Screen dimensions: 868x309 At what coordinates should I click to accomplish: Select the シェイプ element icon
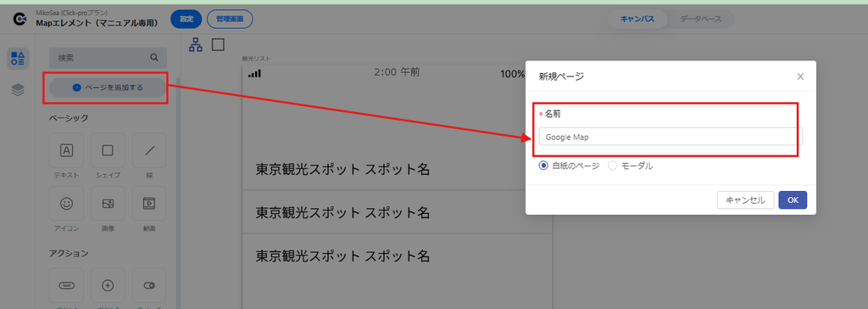click(x=108, y=150)
